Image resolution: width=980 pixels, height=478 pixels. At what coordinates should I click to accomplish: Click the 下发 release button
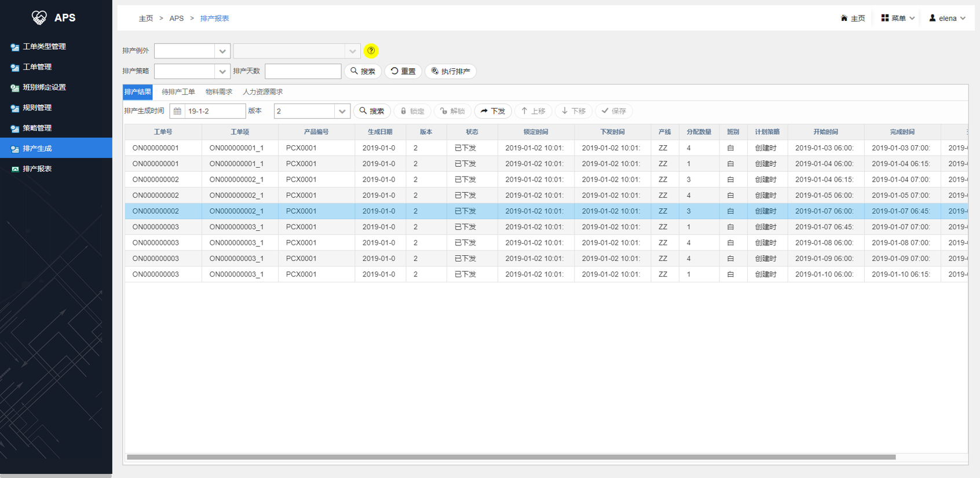point(493,111)
